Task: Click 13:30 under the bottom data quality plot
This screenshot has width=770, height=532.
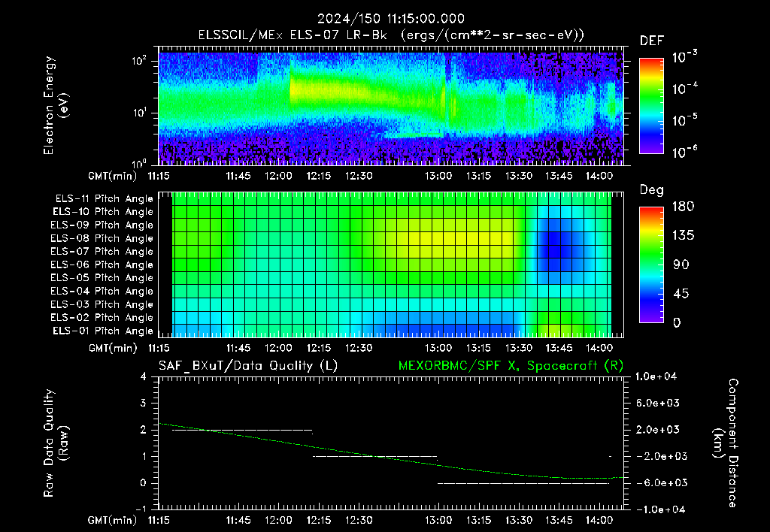Action: (519, 520)
